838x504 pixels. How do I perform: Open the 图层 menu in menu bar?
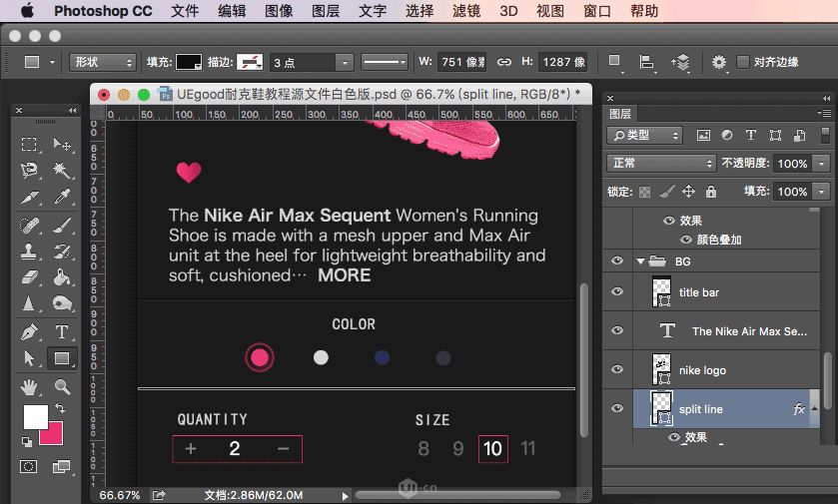tap(326, 11)
